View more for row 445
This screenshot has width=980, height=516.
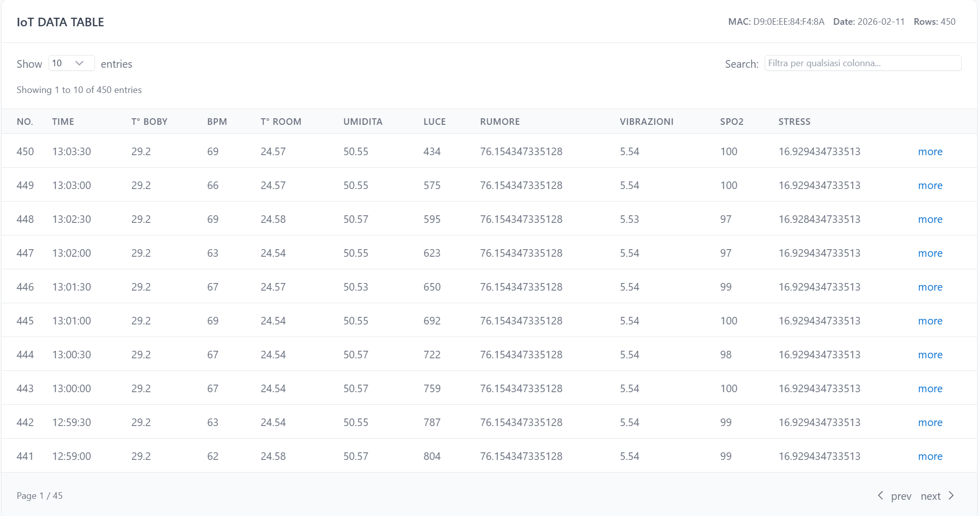[x=930, y=321]
